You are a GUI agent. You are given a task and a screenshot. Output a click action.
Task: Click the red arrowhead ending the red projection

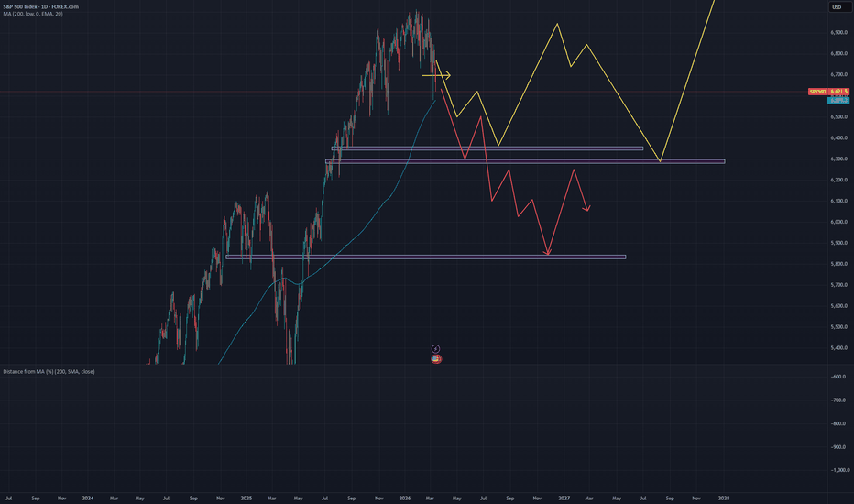pos(587,210)
